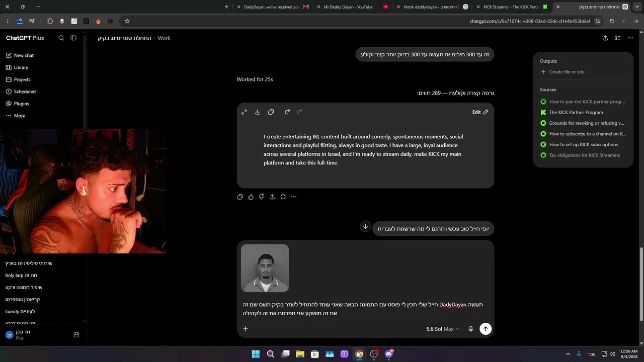Switch to the tiktok daddydayan Google tab
Image resolution: width=644 pixels, height=362 pixels.
(432, 7)
